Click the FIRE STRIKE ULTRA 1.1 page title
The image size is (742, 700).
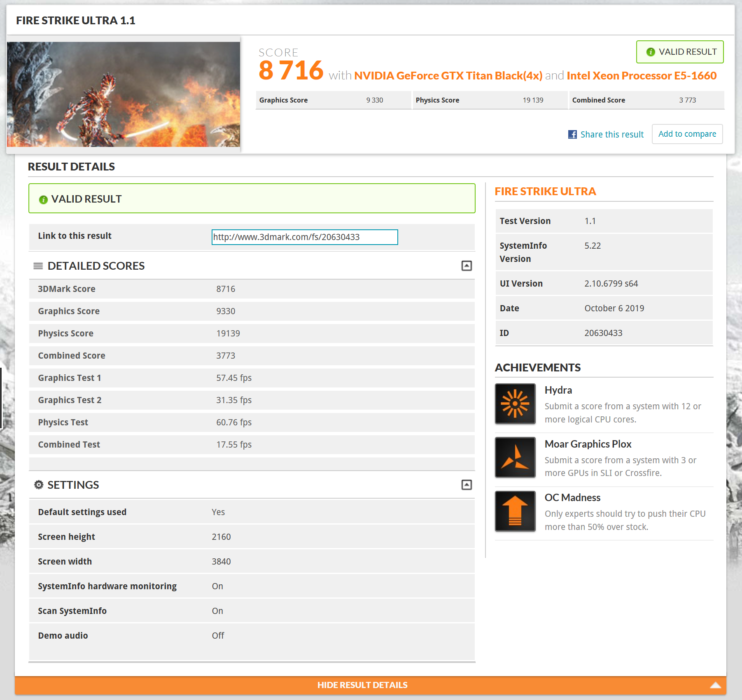[x=76, y=21]
